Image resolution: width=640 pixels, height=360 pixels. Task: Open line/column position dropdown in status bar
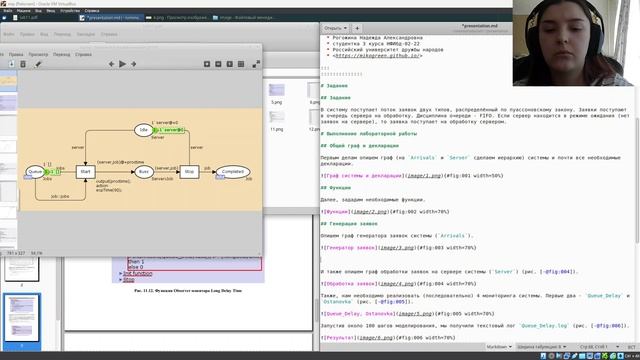[598, 347]
